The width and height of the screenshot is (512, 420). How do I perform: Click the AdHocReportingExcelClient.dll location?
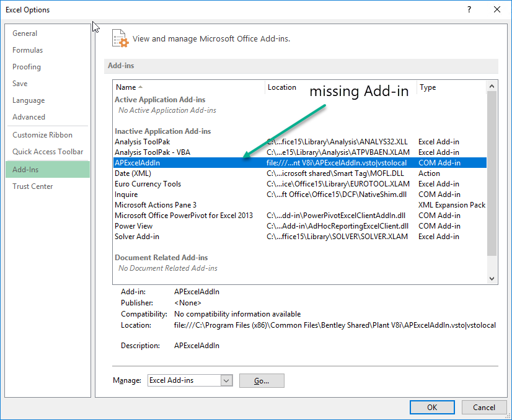click(337, 226)
